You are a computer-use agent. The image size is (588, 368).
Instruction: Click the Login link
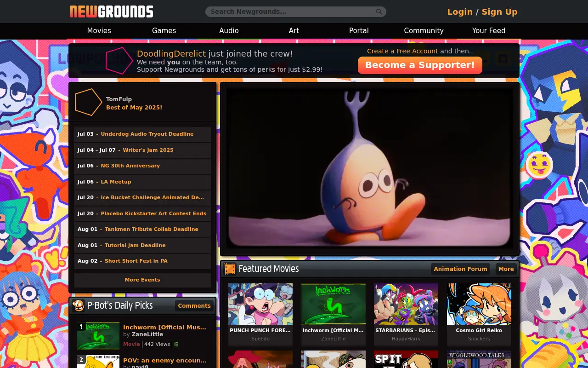[460, 12]
